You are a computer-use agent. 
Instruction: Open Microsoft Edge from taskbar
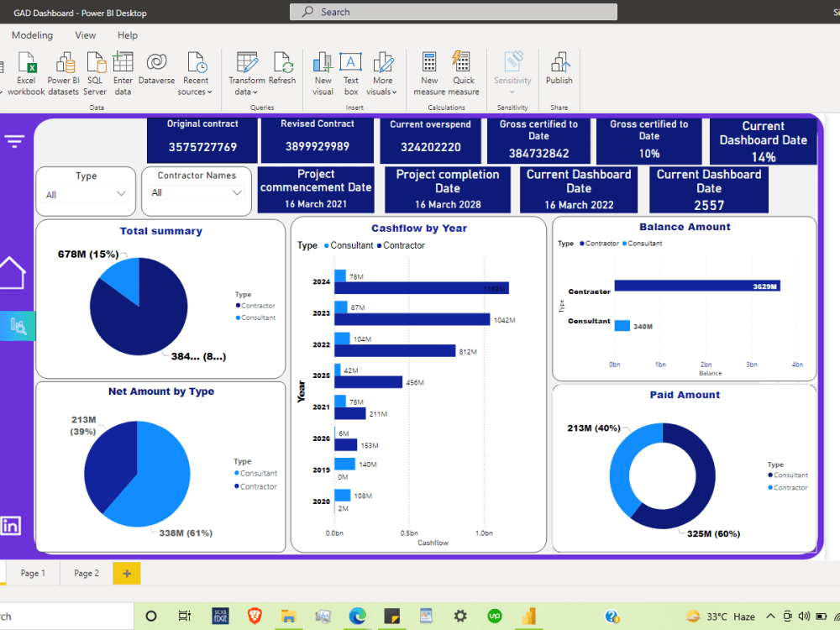click(x=357, y=616)
